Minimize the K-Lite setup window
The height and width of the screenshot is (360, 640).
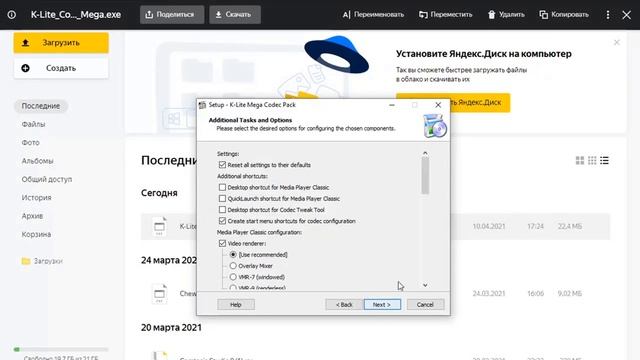tap(392, 105)
